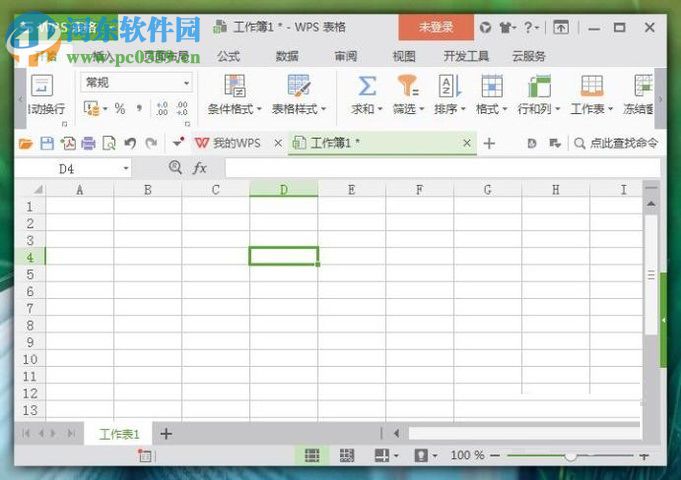
Task: Click the Export to PDF icon
Action: pyautogui.click(x=68, y=143)
